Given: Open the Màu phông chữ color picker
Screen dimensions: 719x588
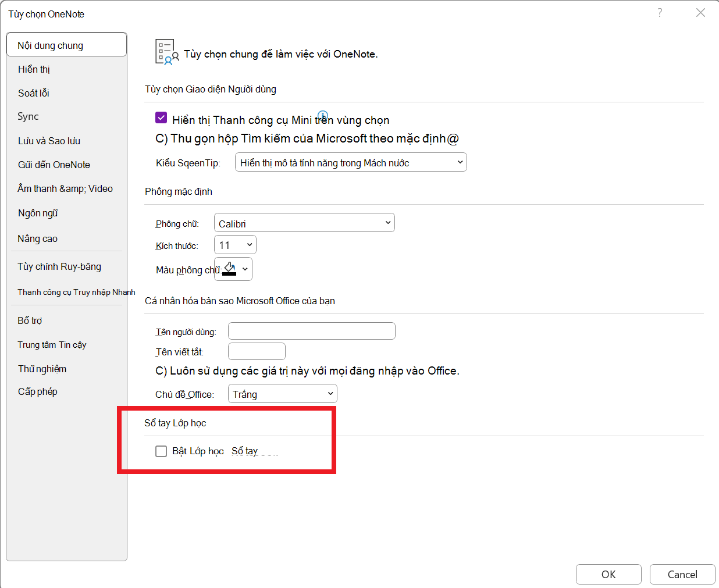Looking at the screenshot, I should [x=233, y=269].
